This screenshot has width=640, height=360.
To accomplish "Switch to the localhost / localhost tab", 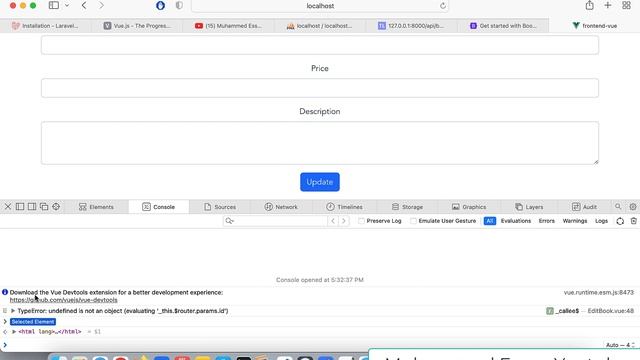I will point(320,25).
